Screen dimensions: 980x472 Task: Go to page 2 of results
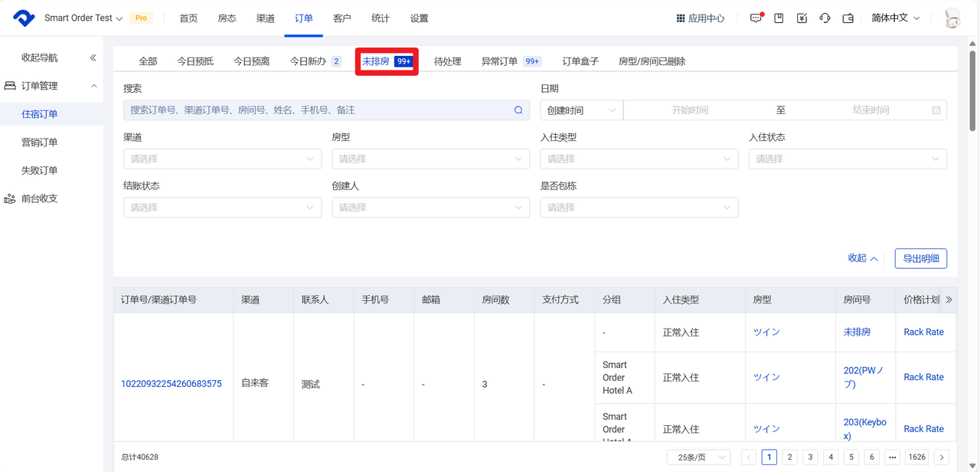789,457
